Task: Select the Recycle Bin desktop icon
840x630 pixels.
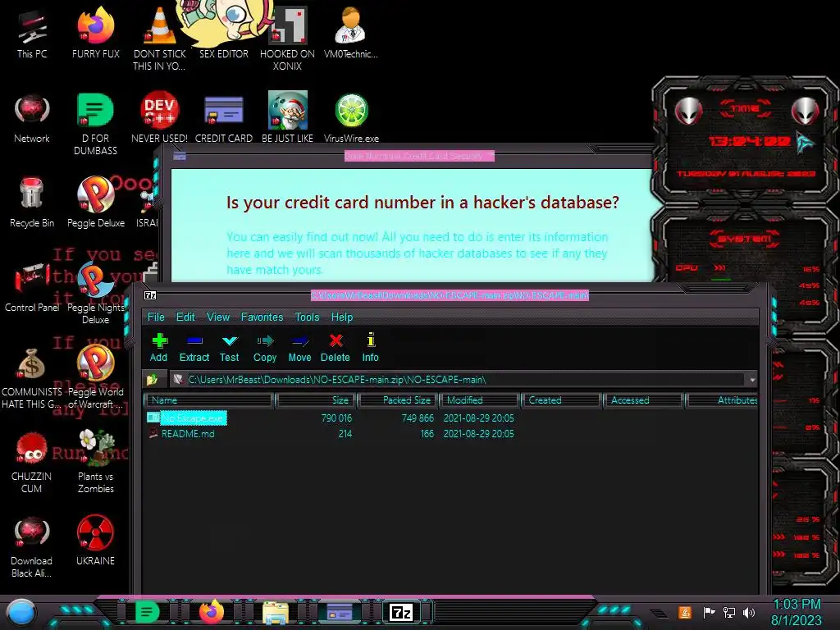Action: (32, 203)
